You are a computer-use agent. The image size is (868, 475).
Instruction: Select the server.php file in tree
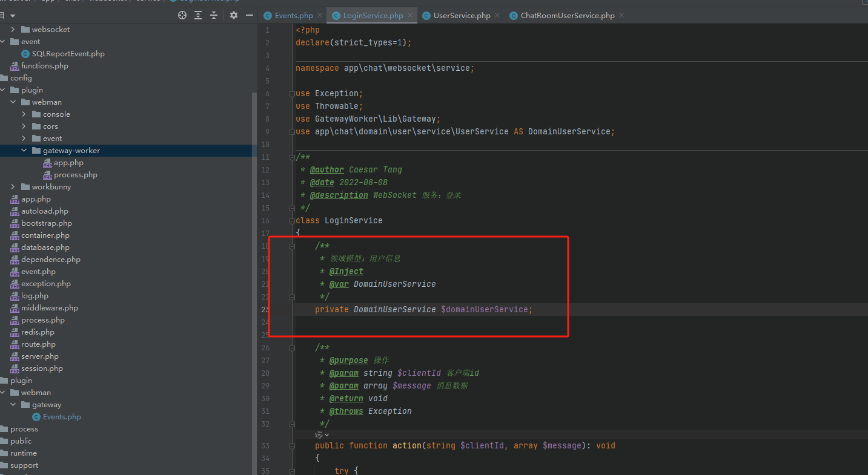tap(40, 356)
